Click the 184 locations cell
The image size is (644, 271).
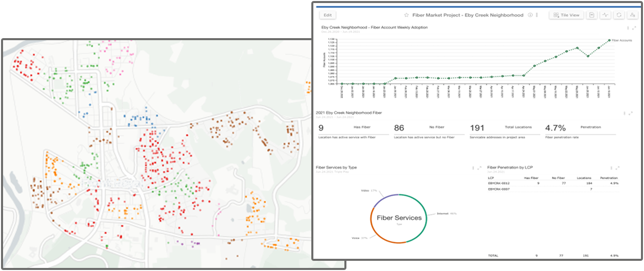point(589,183)
